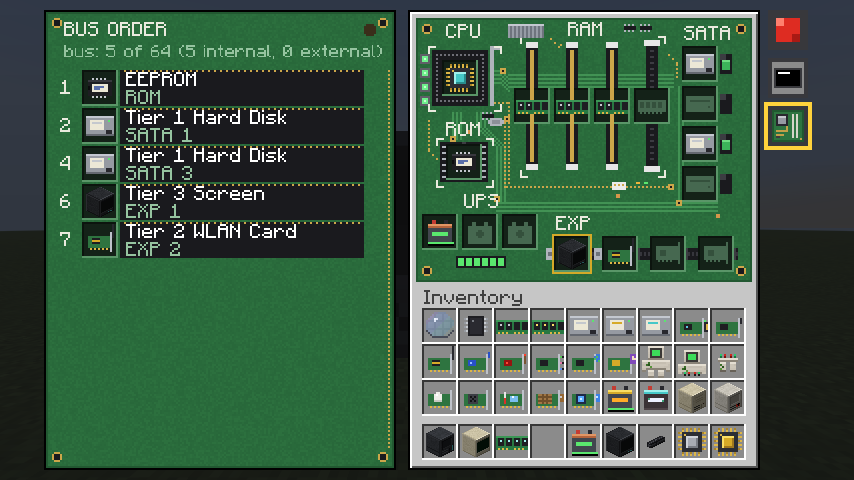Image resolution: width=854 pixels, height=480 pixels.
Task: Click the empty SATA slot 2
Action: pos(699,104)
